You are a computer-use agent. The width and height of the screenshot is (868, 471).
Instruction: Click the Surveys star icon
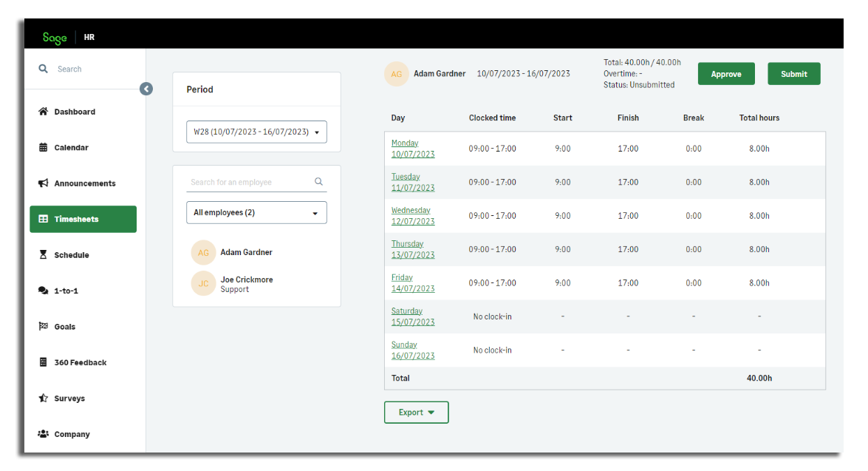[x=43, y=398]
